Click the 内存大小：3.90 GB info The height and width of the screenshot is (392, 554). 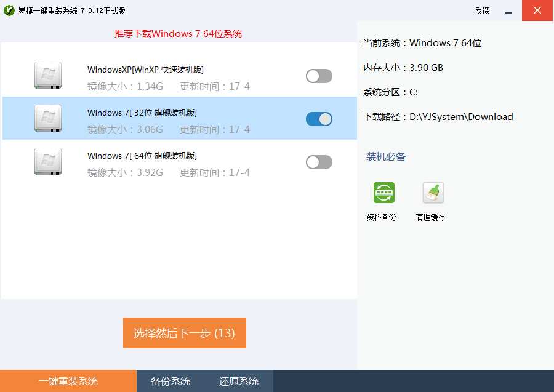pyautogui.click(x=403, y=68)
